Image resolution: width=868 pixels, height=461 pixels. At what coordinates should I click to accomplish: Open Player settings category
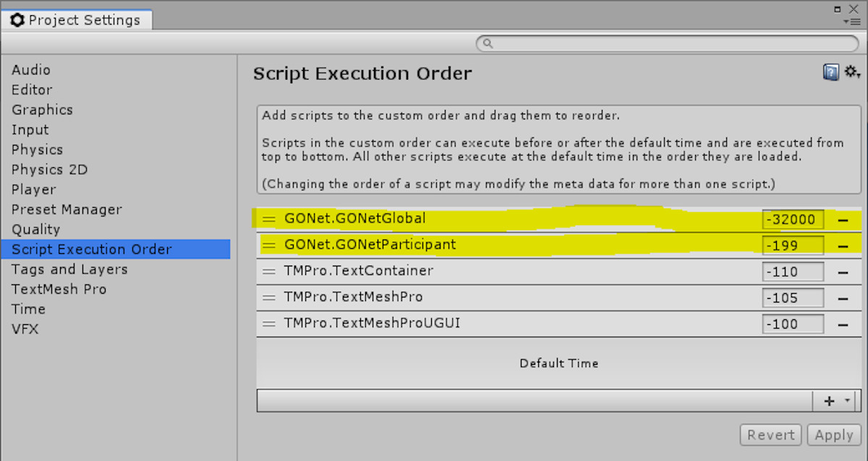pos(34,190)
